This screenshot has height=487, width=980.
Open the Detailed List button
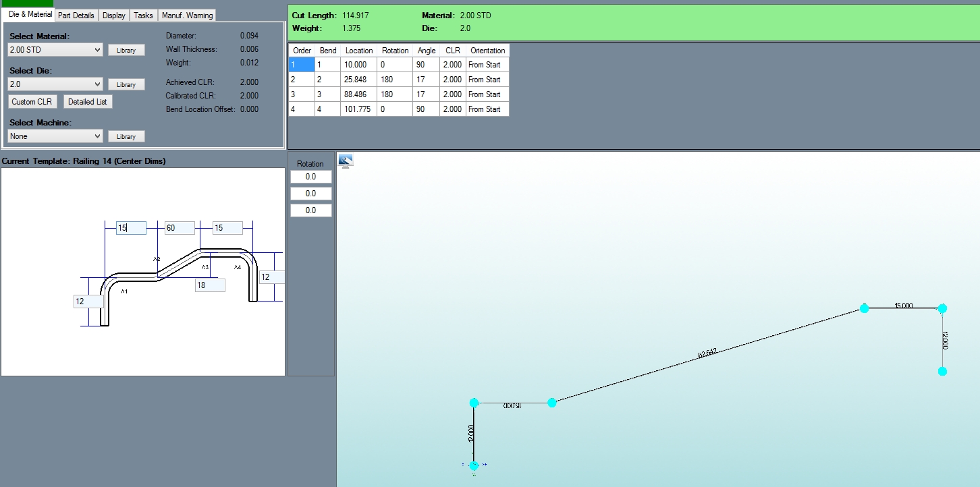click(x=88, y=102)
